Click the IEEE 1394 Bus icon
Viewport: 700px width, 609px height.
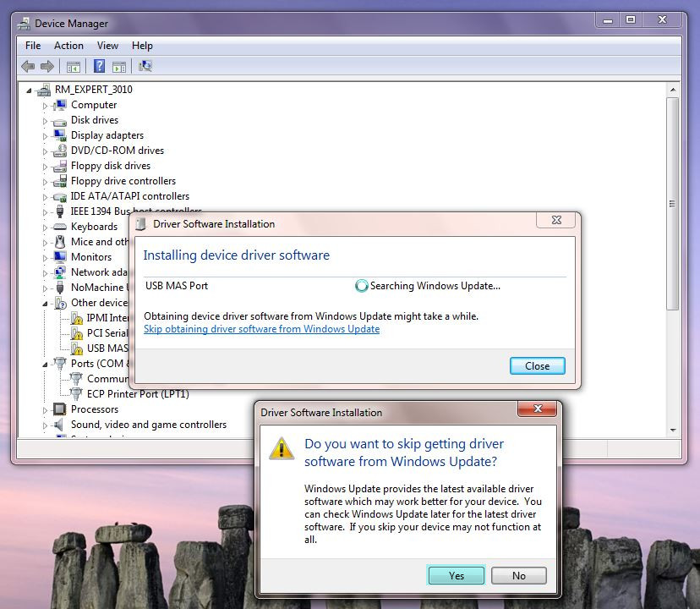(60, 211)
